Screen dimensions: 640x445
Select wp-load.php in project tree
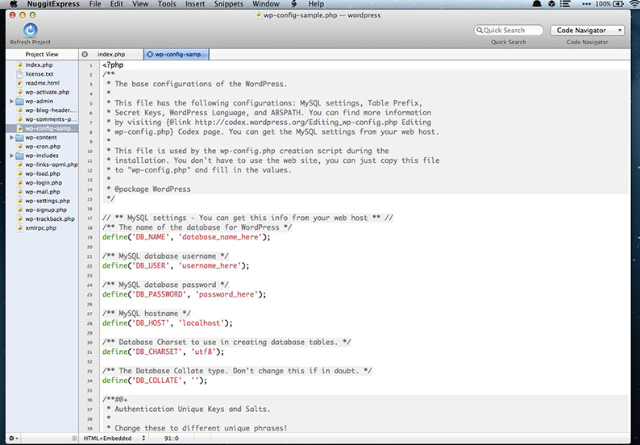(43, 174)
